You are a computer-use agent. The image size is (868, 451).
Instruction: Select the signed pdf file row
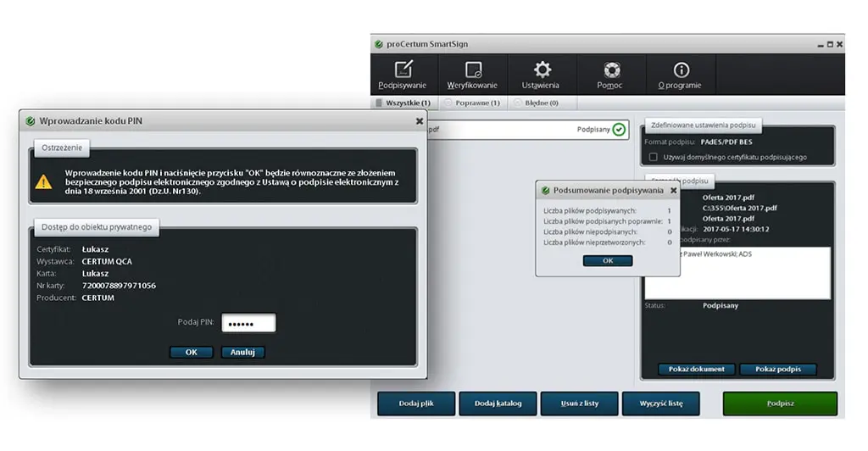tap(527, 130)
